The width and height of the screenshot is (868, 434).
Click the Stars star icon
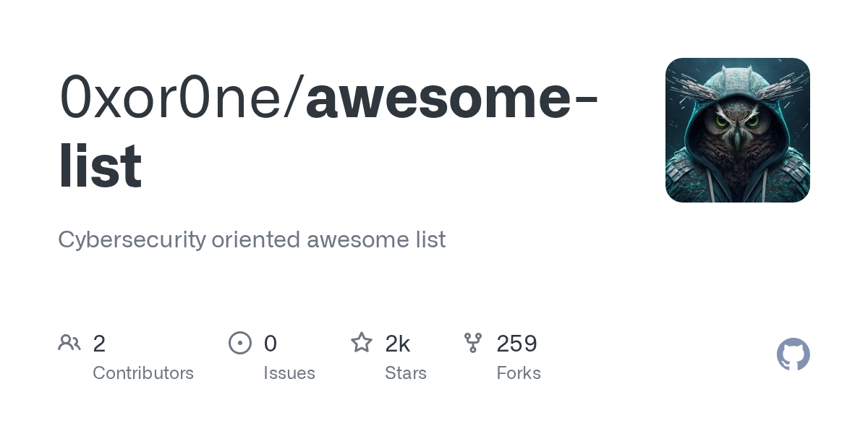(x=362, y=343)
